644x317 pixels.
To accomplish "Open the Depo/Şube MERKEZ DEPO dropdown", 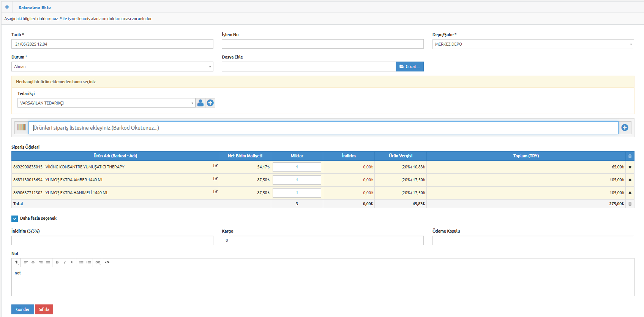I will point(533,44).
